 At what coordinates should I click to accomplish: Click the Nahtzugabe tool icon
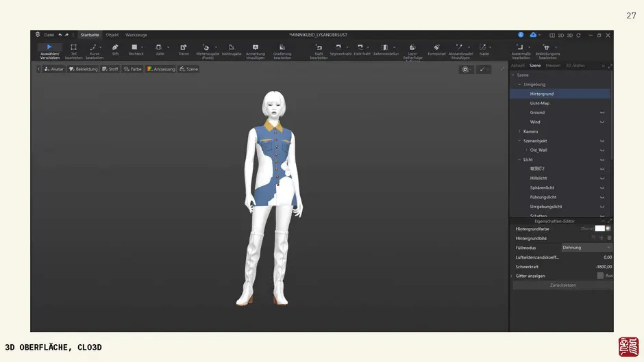tap(232, 49)
